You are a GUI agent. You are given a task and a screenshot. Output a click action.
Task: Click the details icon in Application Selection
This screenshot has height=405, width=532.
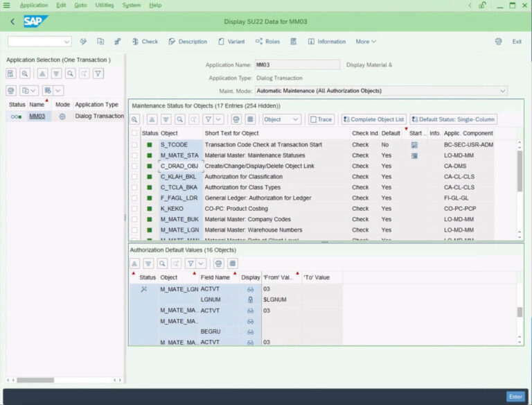11,74
